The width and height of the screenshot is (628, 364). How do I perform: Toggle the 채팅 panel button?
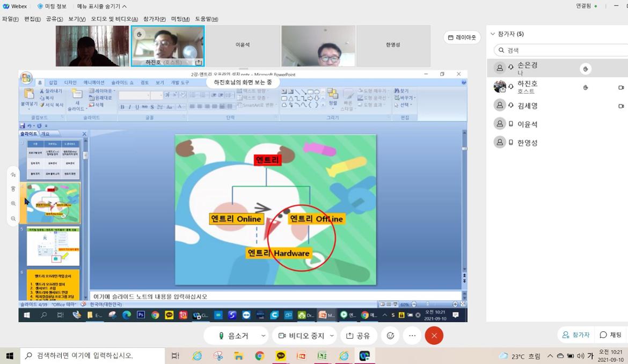[610, 335]
